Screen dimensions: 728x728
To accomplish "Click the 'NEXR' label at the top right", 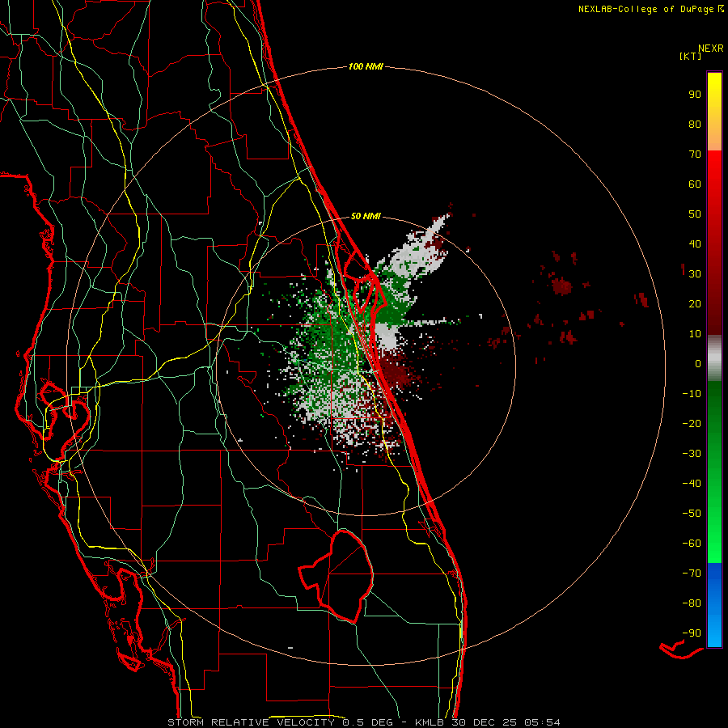I will point(711,49).
